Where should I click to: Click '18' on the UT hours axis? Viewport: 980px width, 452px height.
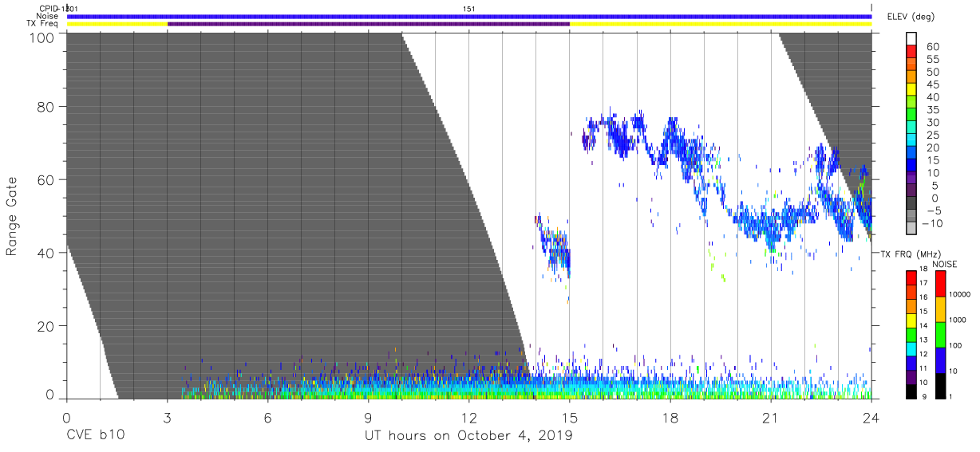670,418
